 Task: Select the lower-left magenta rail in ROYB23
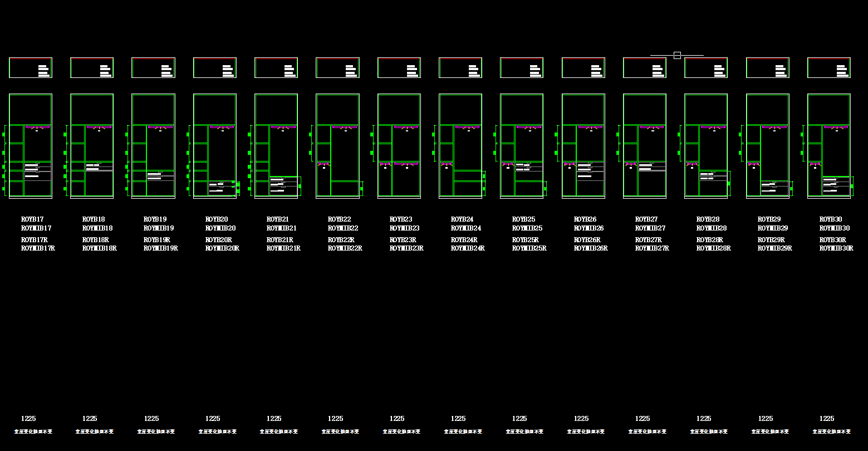click(384, 164)
